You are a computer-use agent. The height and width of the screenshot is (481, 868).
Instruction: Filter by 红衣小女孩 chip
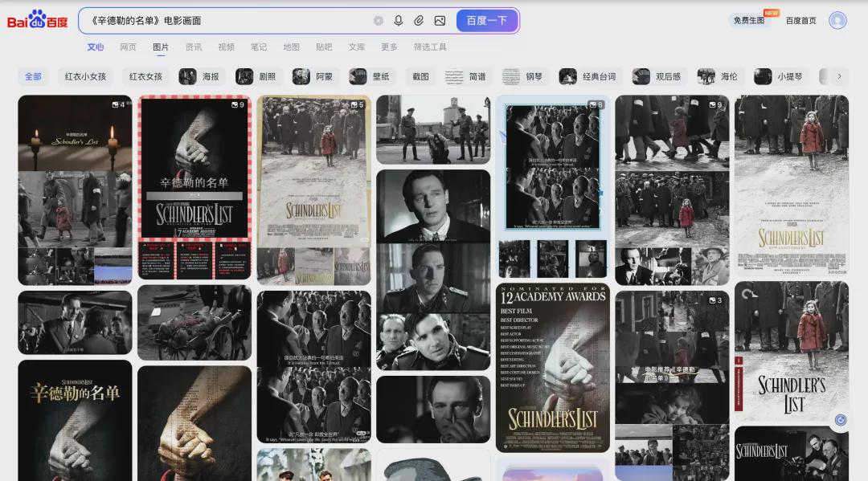[x=85, y=76]
